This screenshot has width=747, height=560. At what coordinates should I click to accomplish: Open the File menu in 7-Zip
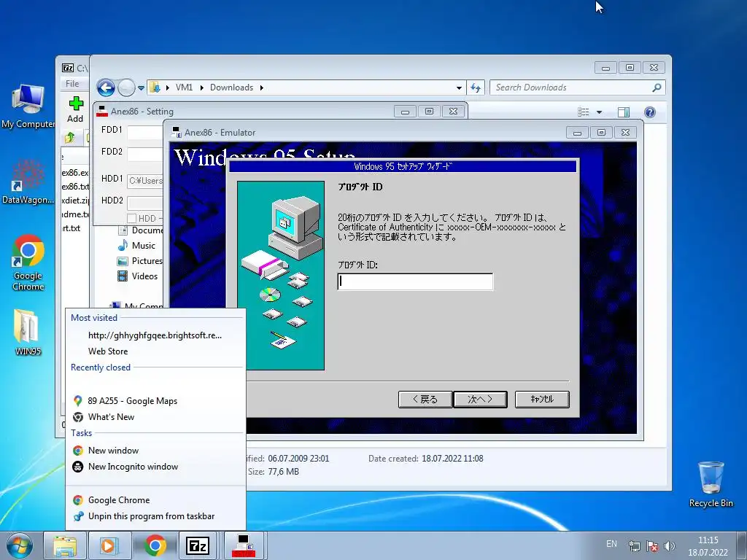pyautogui.click(x=72, y=84)
